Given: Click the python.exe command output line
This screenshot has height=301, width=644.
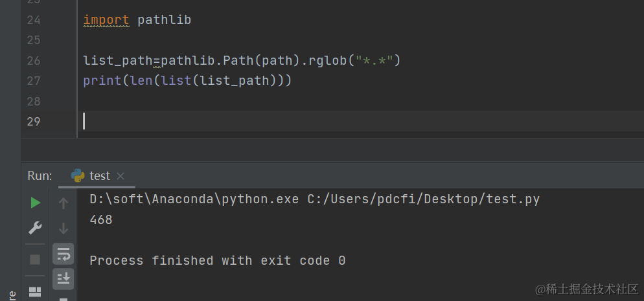Looking at the screenshot, I should point(315,199).
